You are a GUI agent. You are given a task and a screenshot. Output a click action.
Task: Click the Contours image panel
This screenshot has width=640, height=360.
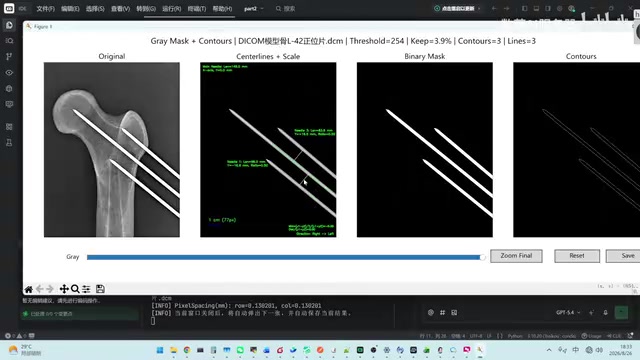[576, 149]
